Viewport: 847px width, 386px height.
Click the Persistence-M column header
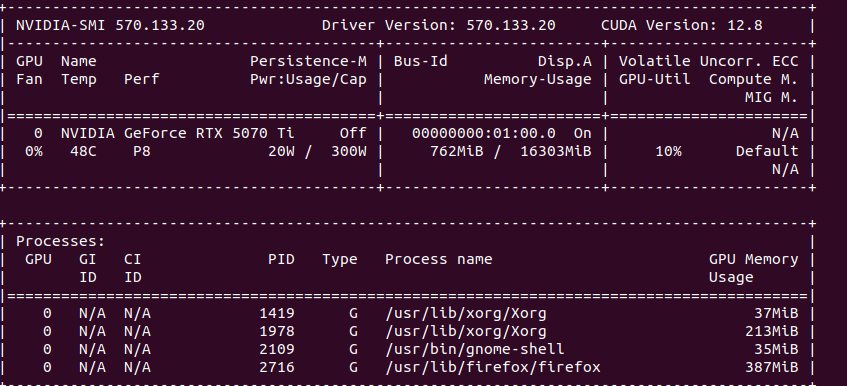pos(308,62)
